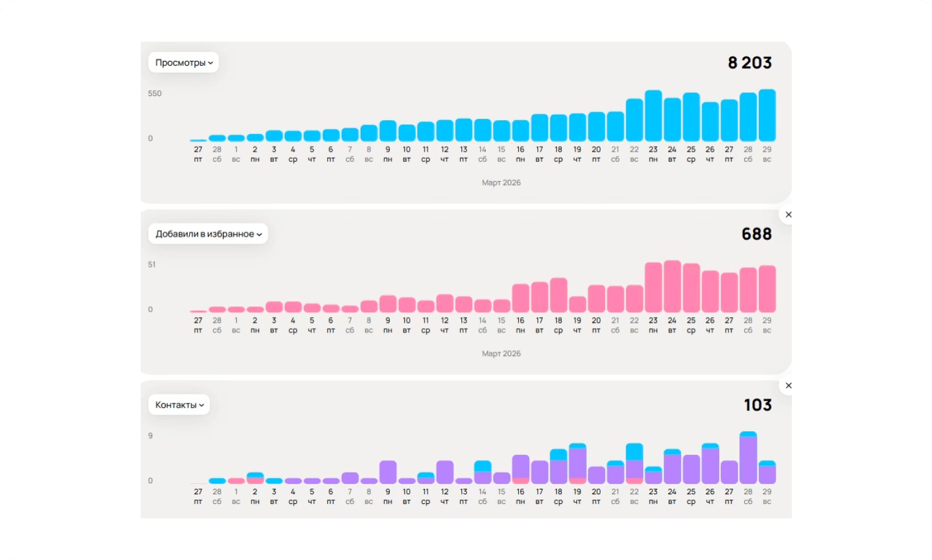Click the favorites total 688
This screenshot has width=932, height=560.
[756, 234]
